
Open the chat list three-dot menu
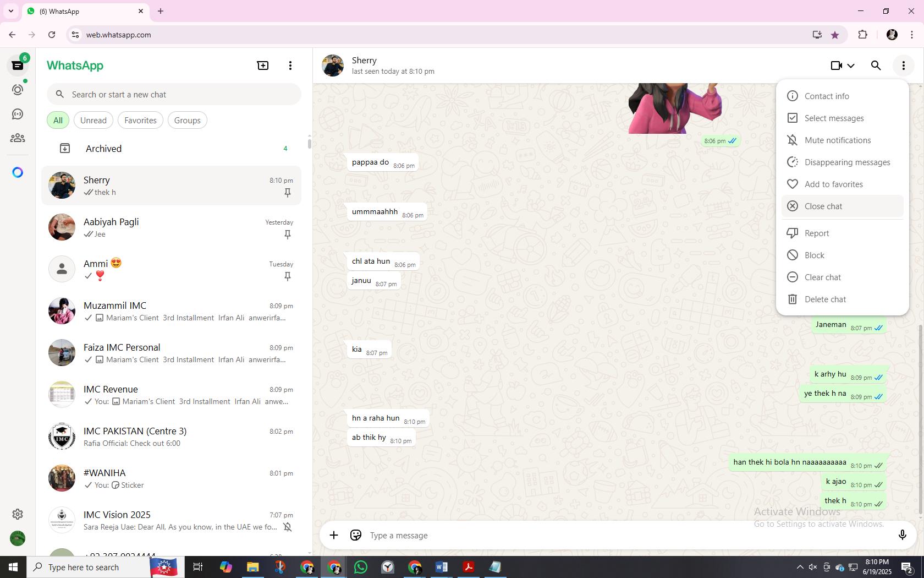tap(290, 66)
